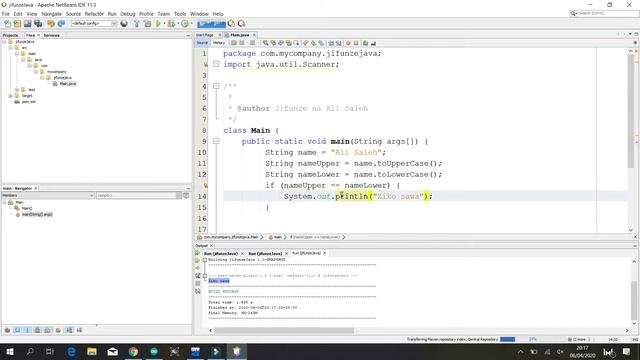Open the default config dropdown

click(x=94, y=24)
